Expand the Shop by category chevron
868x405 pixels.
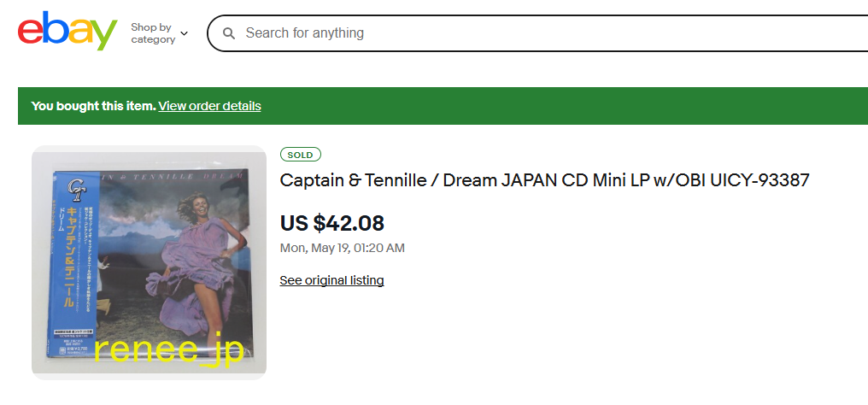(185, 33)
